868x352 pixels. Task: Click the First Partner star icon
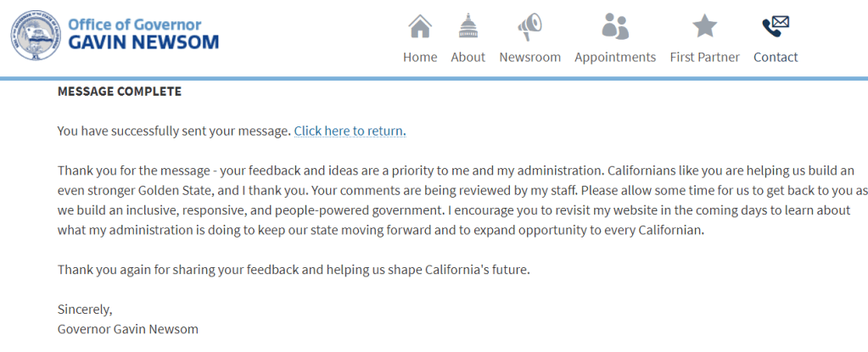704,26
